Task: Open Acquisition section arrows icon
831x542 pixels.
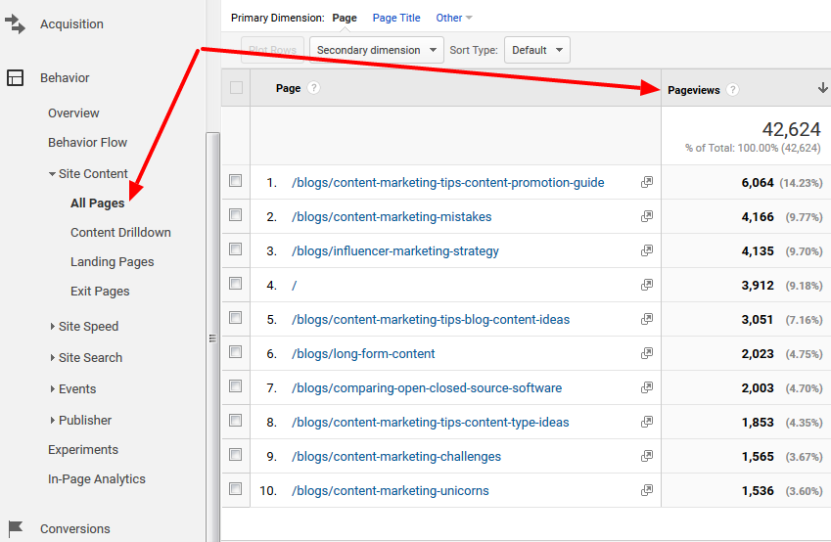Action: [x=15, y=24]
